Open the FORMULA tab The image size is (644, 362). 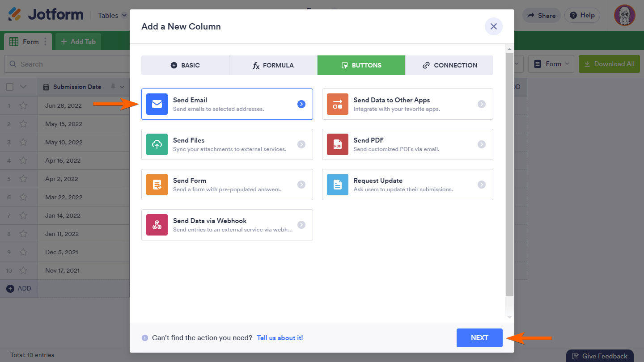coord(273,65)
